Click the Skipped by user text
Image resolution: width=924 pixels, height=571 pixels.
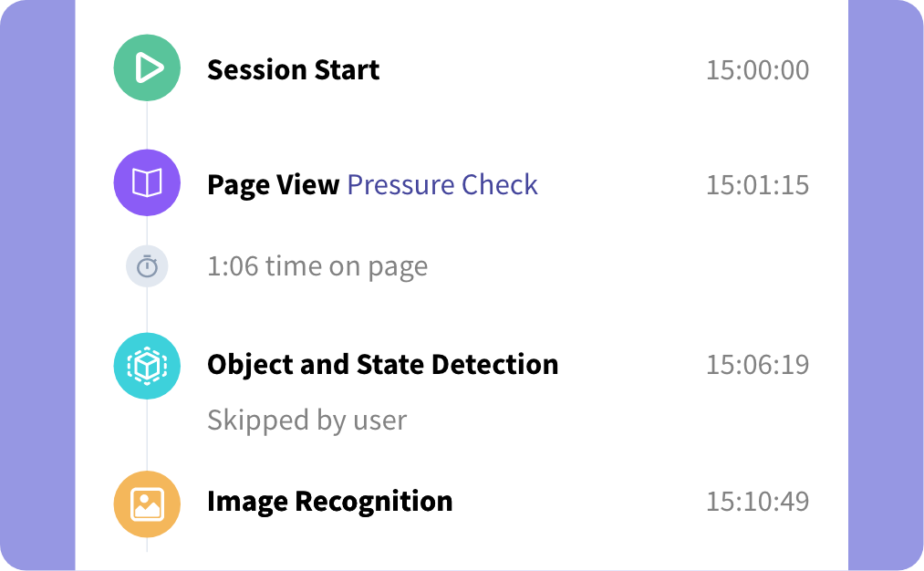pos(307,420)
